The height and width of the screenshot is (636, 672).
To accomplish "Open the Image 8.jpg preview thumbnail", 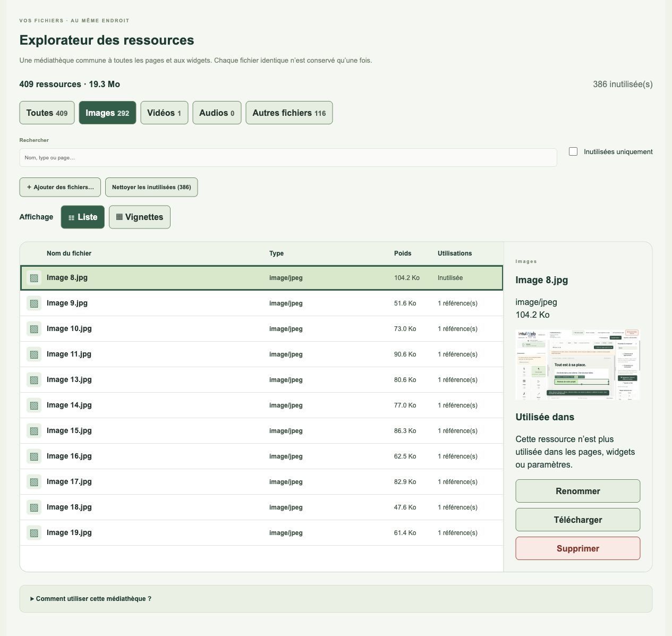I will coord(578,364).
